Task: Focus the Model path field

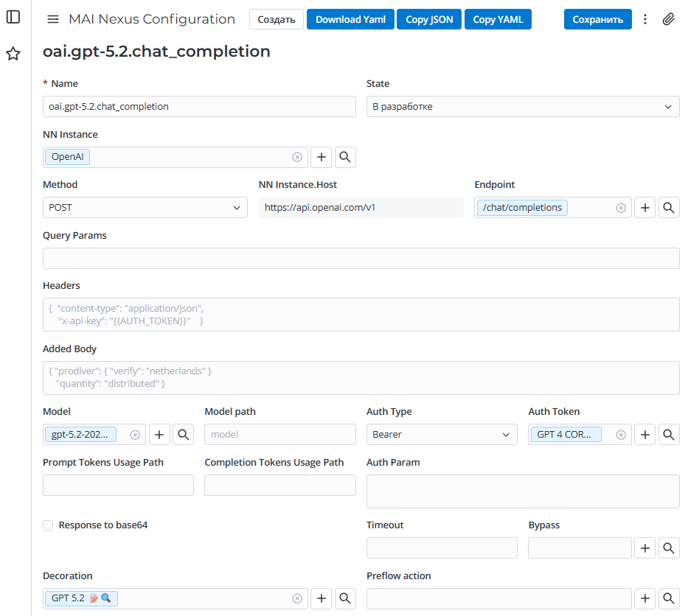Action: click(x=280, y=435)
